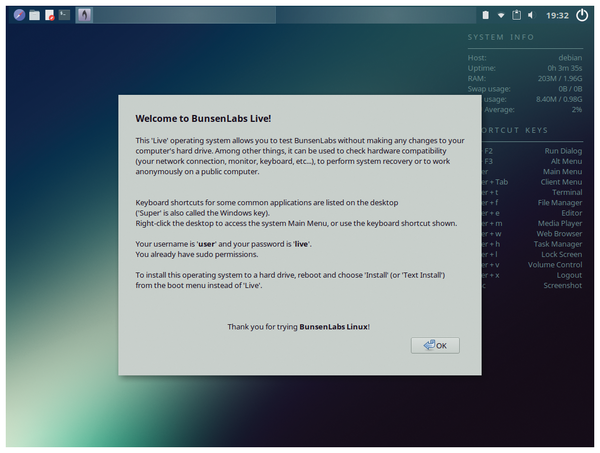Click OK to dismiss the welcome dialog
600x453 pixels.
tap(435, 345)
